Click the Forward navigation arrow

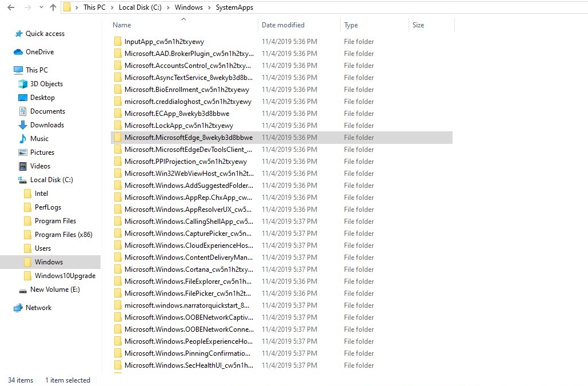(x=28, y=7)
